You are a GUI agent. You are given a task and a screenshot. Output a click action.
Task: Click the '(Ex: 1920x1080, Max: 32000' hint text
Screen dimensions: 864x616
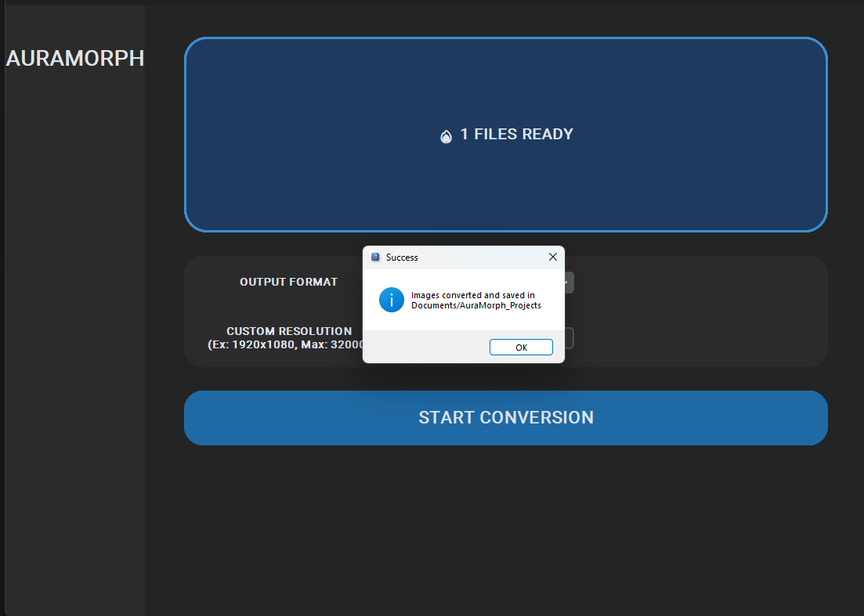point(285,344)
